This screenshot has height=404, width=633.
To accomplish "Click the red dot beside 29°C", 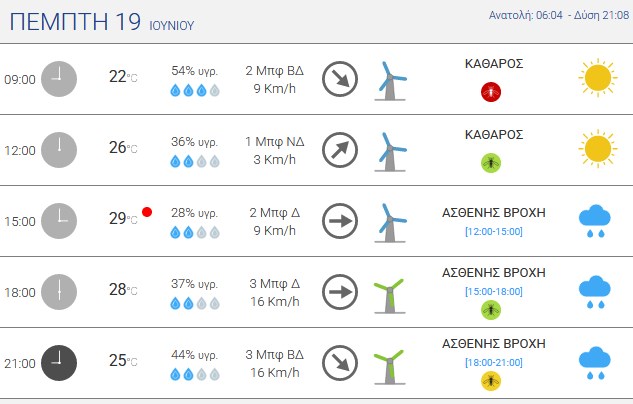I will click(147, 212).
